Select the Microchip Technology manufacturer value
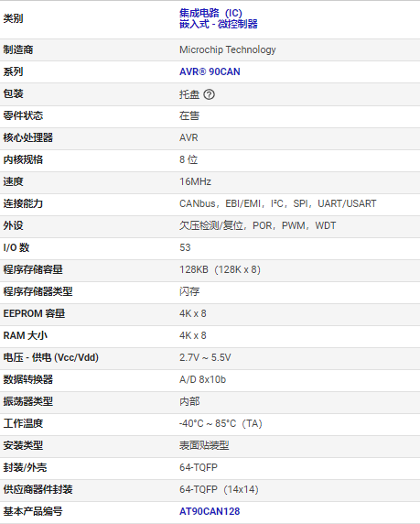This screenshot has height=524, width=420. (227, 49)
